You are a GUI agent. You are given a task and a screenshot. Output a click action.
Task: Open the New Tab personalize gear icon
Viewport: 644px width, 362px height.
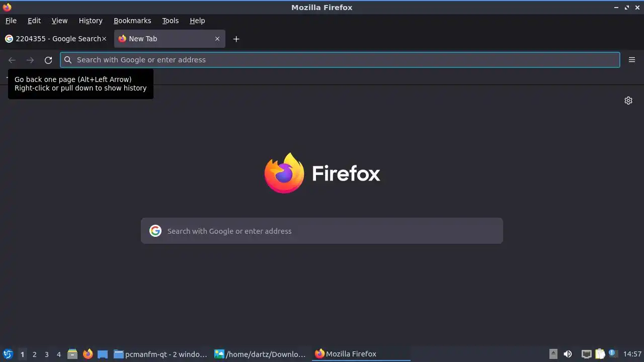(628, 101)
